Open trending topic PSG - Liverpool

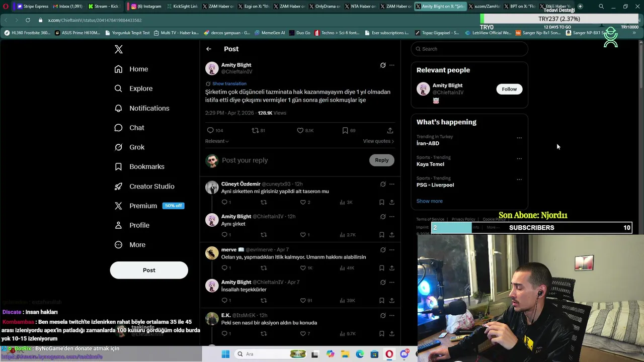[435, 185]
